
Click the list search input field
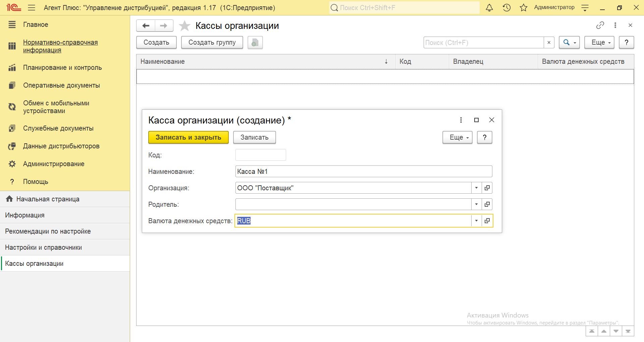tap(483, 43)
